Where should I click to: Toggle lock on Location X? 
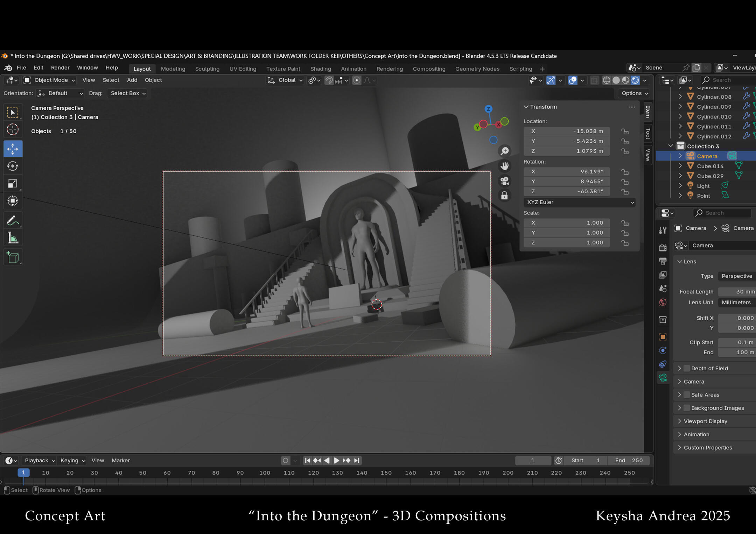(625, 131)
